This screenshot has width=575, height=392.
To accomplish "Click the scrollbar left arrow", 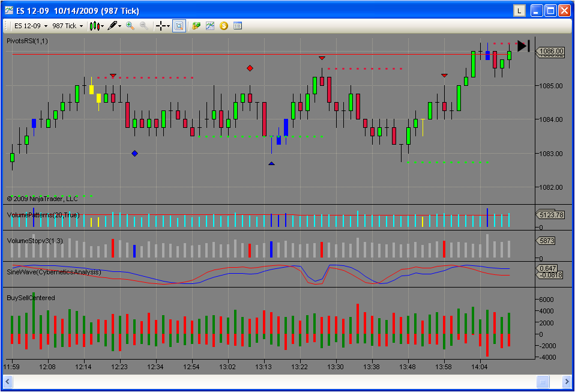I will click(7, 382).
